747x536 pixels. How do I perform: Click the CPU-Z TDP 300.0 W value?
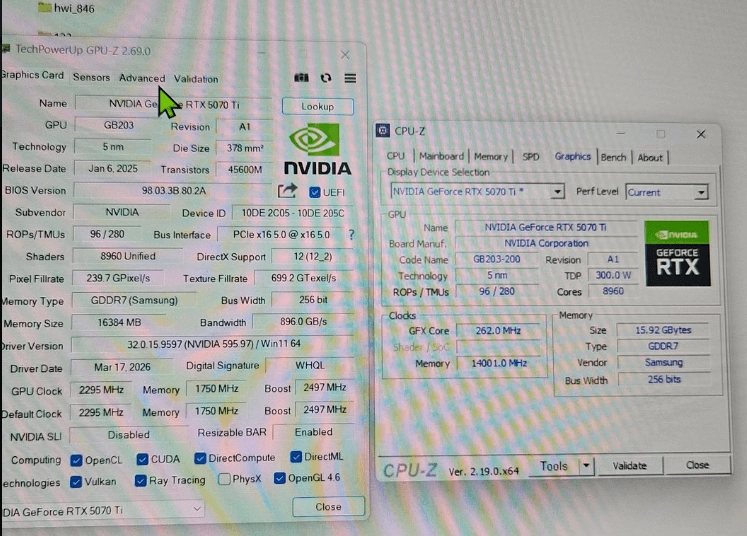(x=613, y=275)
